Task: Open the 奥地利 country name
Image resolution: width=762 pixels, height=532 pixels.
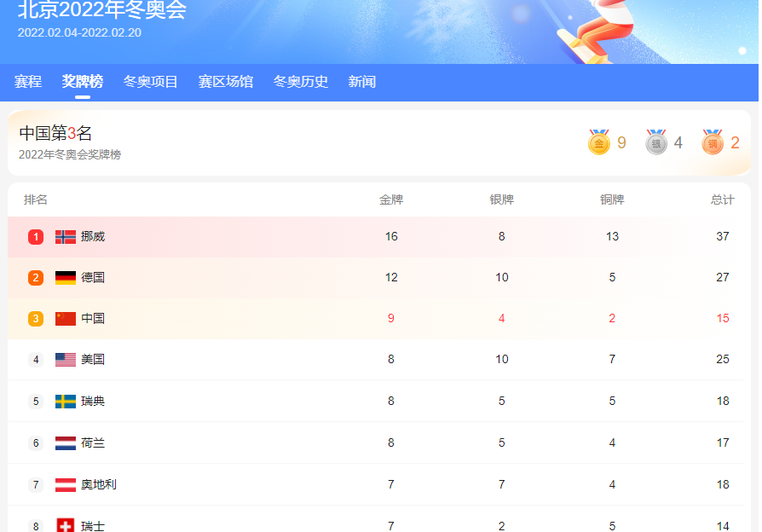Action: [x=99, y=484]
